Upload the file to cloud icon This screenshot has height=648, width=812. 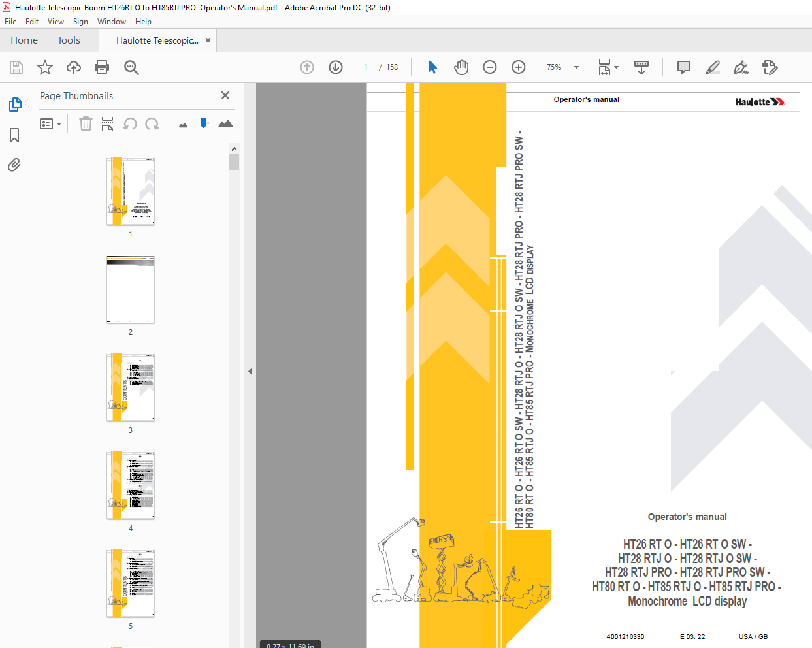click(74, 67)
